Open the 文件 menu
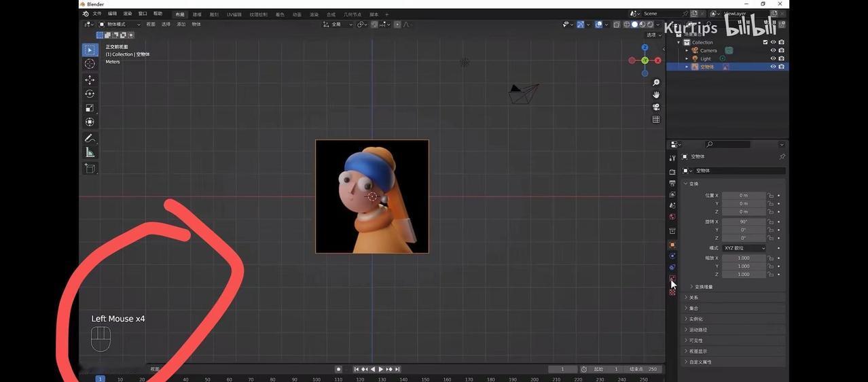 (x=97, y=14)
